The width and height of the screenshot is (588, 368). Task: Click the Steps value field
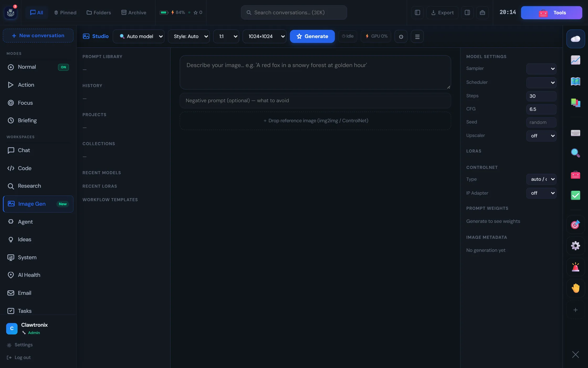click(541, 96)
